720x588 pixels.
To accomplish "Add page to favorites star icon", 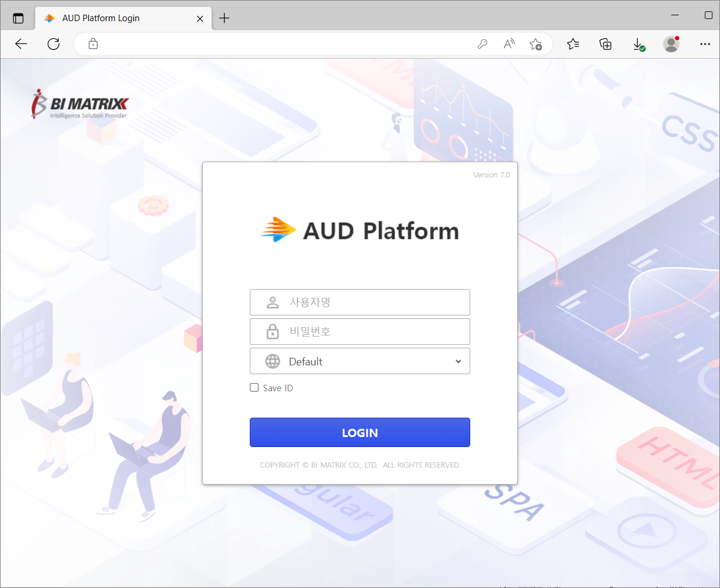I will click(x=535, y=44).
